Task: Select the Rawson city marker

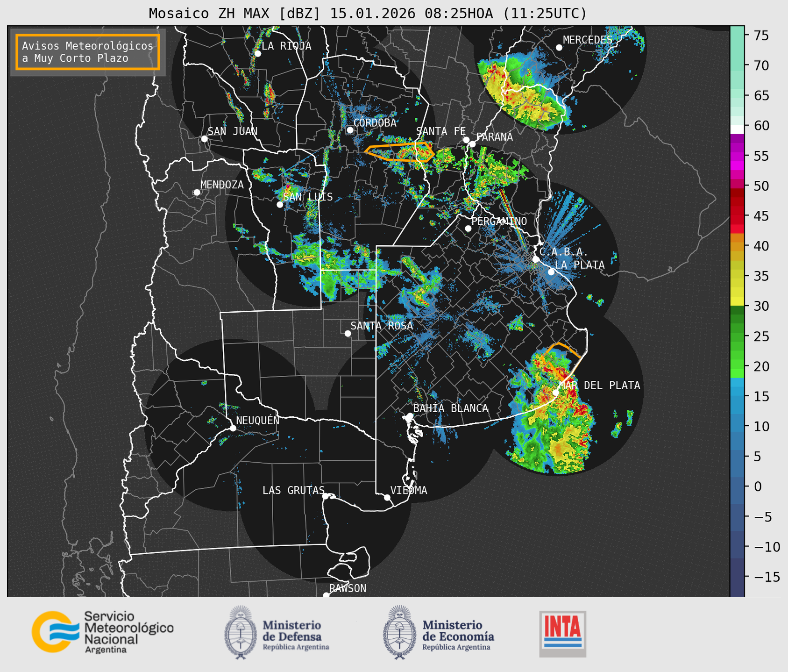Action: [x=326, y=595]
